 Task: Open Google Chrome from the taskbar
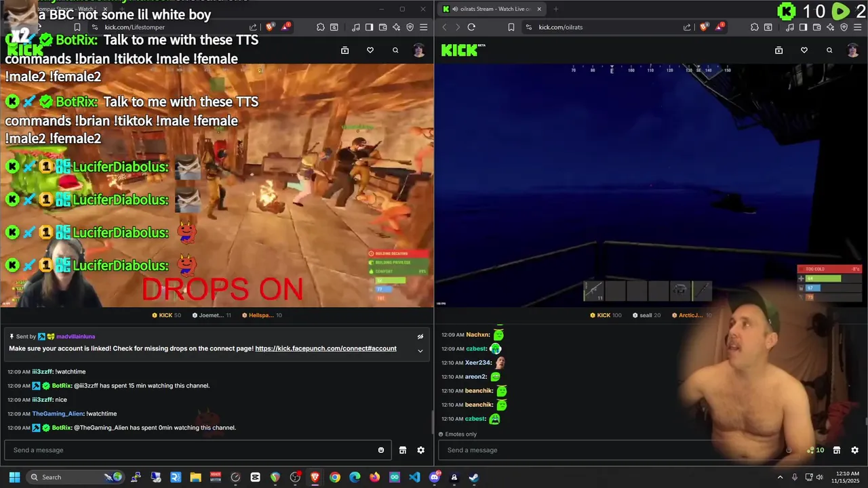click(335, 477)
